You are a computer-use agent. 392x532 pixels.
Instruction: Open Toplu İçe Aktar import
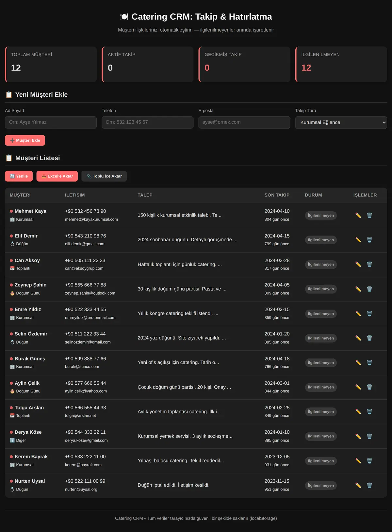pos(104,176)
